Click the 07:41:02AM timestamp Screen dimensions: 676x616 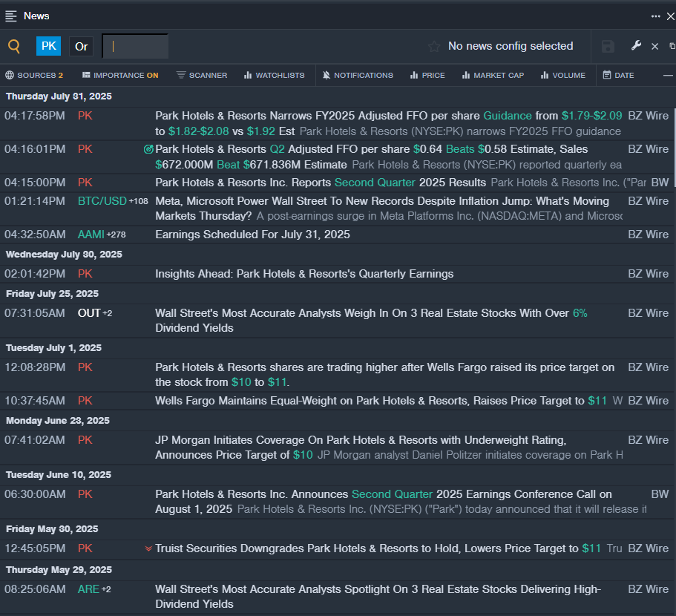(x=35, y=440)
